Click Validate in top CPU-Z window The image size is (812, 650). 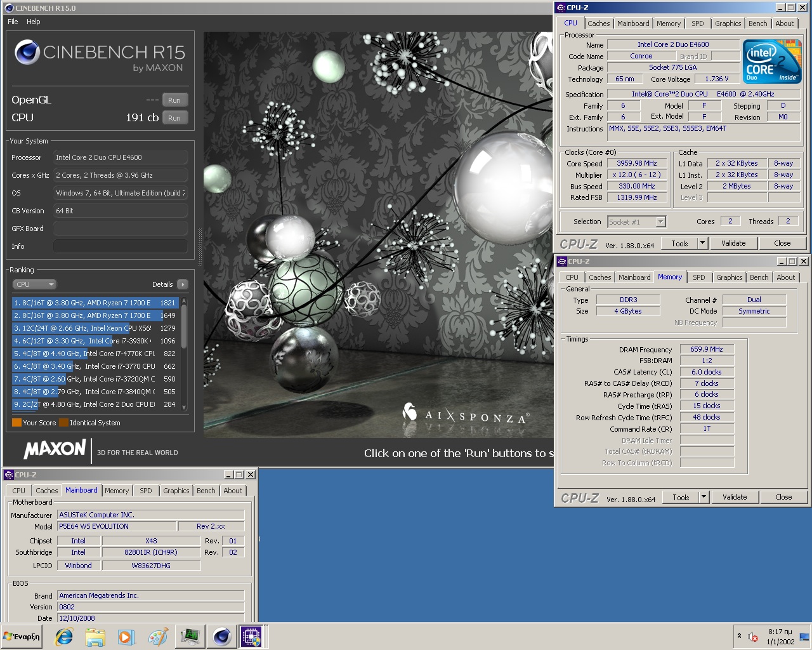[x=733, y=243]
